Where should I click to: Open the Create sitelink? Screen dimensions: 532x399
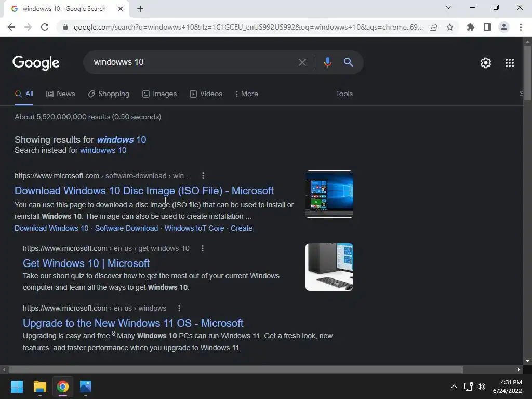click(x=241, y=228)
